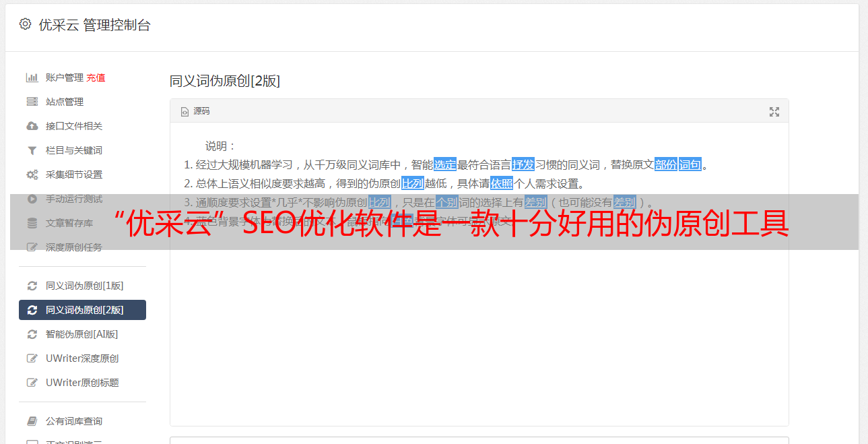Click the highlighted synonym 抒发

(x=523, y=164)
